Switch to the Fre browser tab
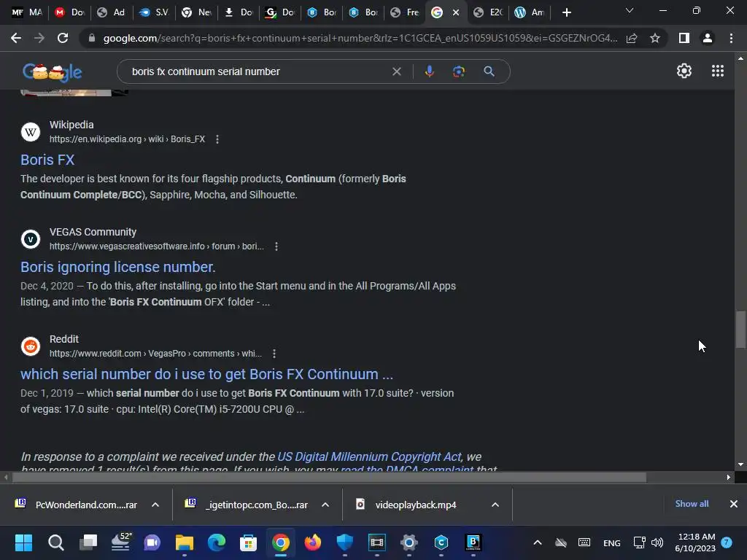This screenshot has height=560, width=747. pos(405,12)
